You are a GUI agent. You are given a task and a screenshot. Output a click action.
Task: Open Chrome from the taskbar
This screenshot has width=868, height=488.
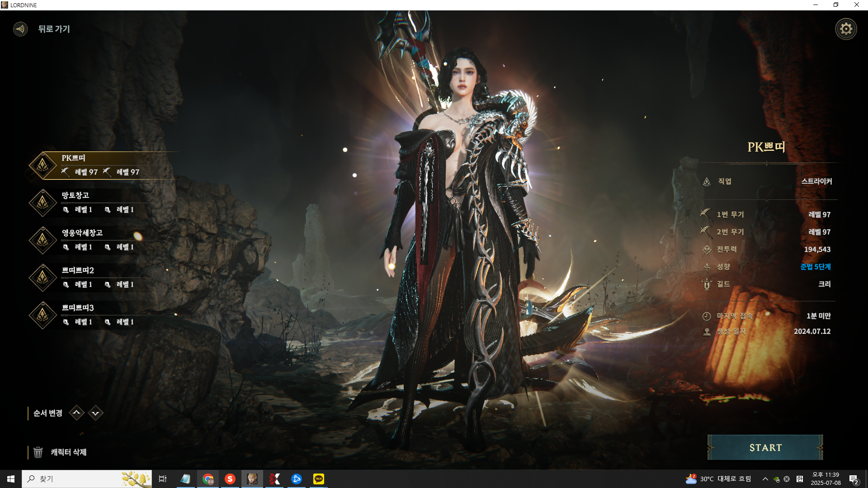coord(208,479)
